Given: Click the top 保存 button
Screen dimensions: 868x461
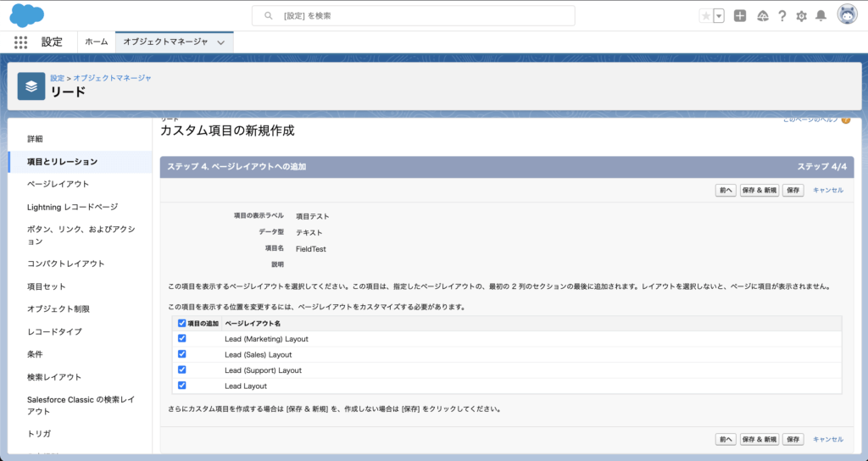Looking at the screenshot, I should [793, 191].
